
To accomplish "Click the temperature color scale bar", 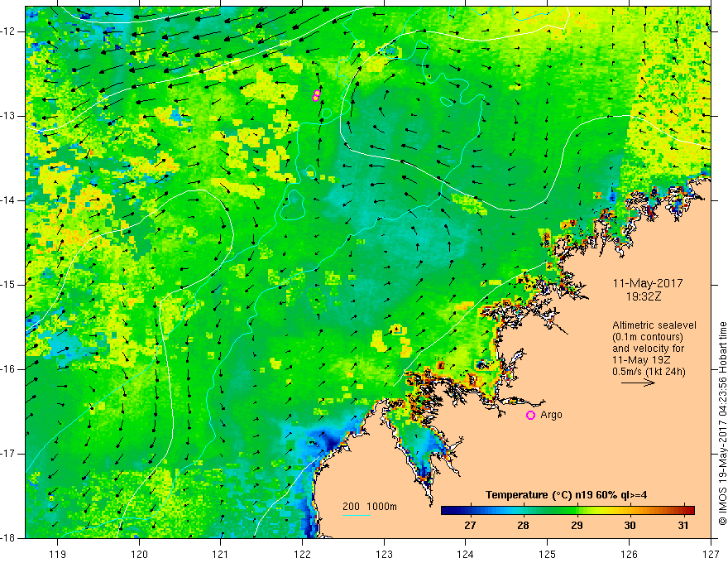I will pyautogui.click(x=568, y=511).
